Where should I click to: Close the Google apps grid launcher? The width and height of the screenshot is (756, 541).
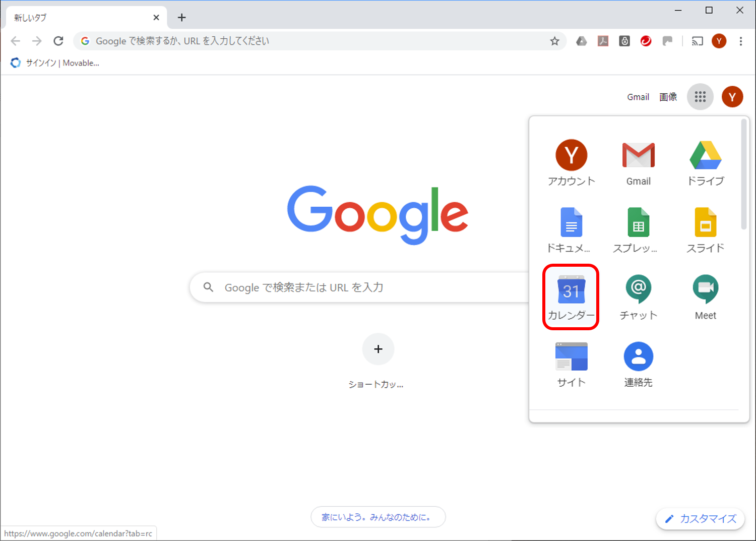[700, 97]
